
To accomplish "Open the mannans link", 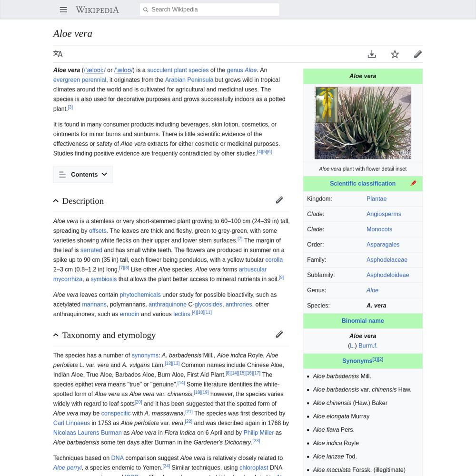I will [x=94, y=305].
